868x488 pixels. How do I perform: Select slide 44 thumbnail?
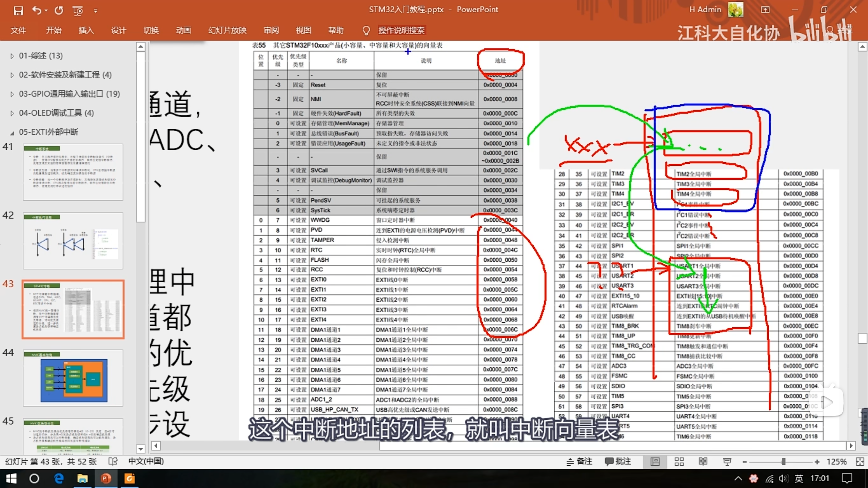pyautogui.click(x=73, y=378)
